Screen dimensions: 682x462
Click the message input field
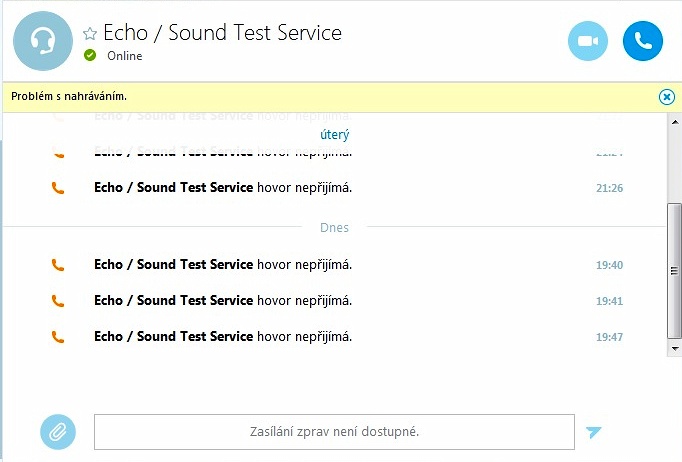[334, 432]
